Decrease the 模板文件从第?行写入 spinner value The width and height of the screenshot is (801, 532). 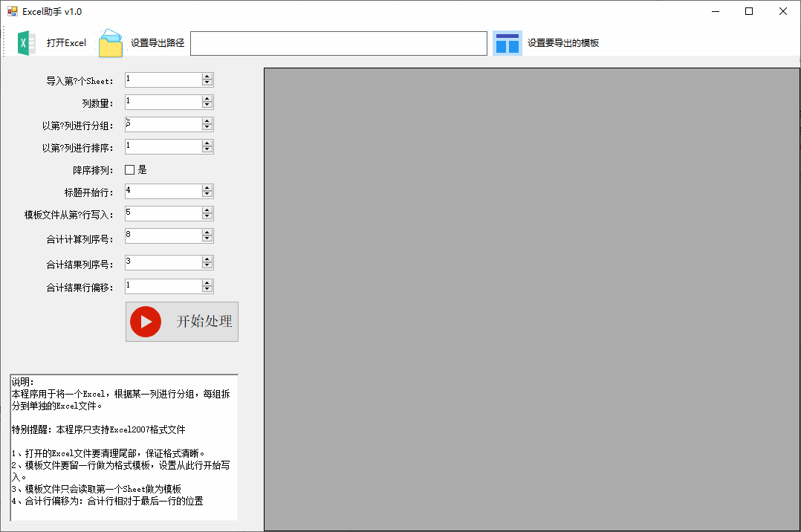tap(207, 217)
